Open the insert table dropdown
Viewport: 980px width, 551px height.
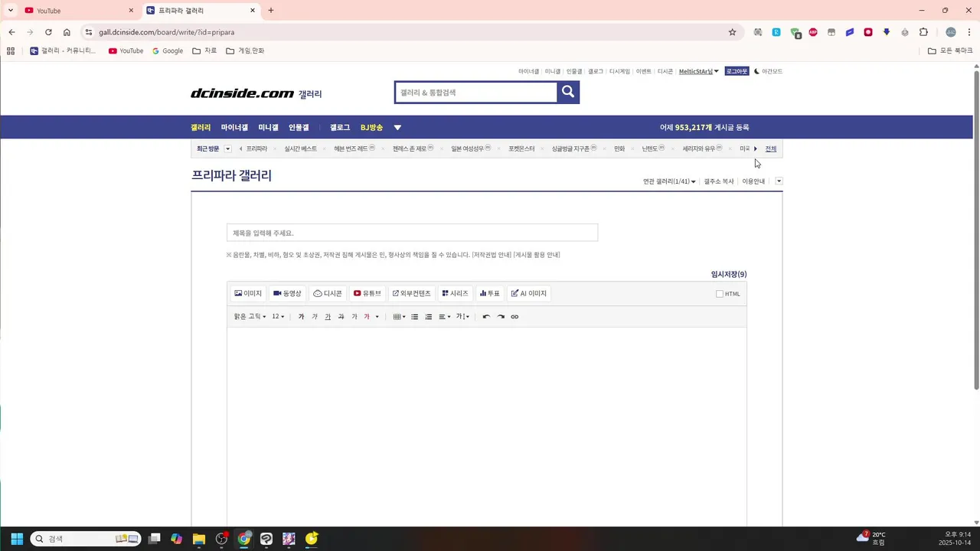[x=399, y=317]
